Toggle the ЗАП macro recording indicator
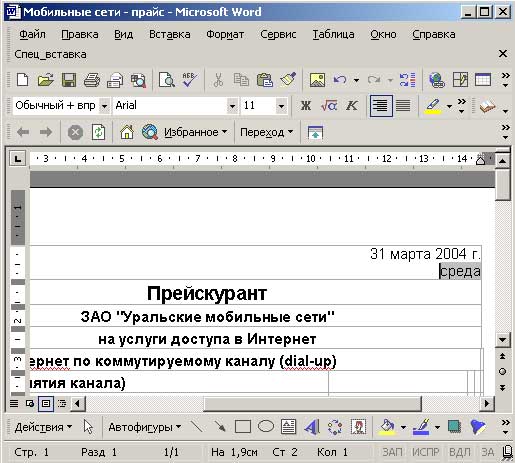515x463 pixels. (x=392, y=452)
